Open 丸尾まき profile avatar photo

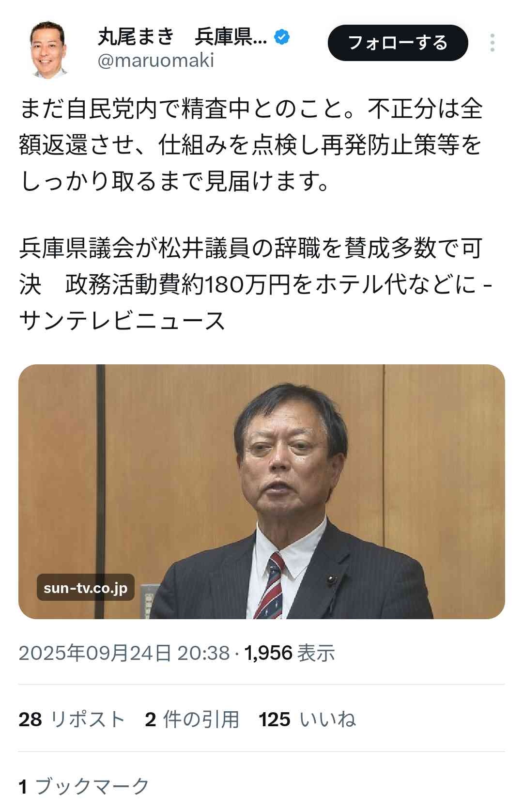tap(47, 48)
